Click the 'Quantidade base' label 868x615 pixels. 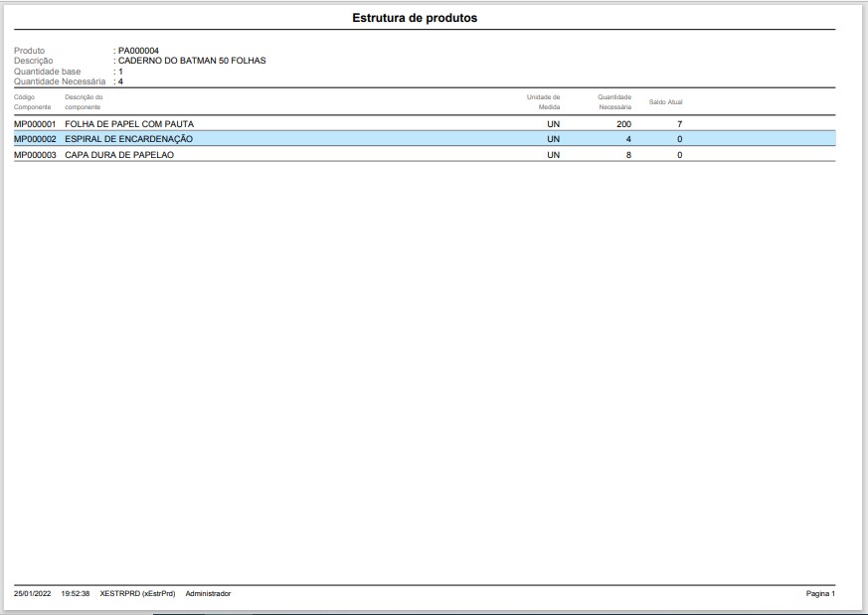coord(47,72)
